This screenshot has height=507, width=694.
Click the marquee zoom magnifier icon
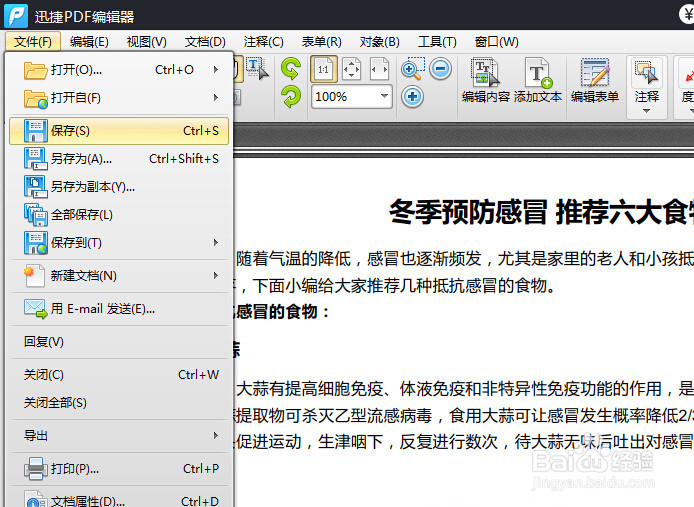click(413, 68)
